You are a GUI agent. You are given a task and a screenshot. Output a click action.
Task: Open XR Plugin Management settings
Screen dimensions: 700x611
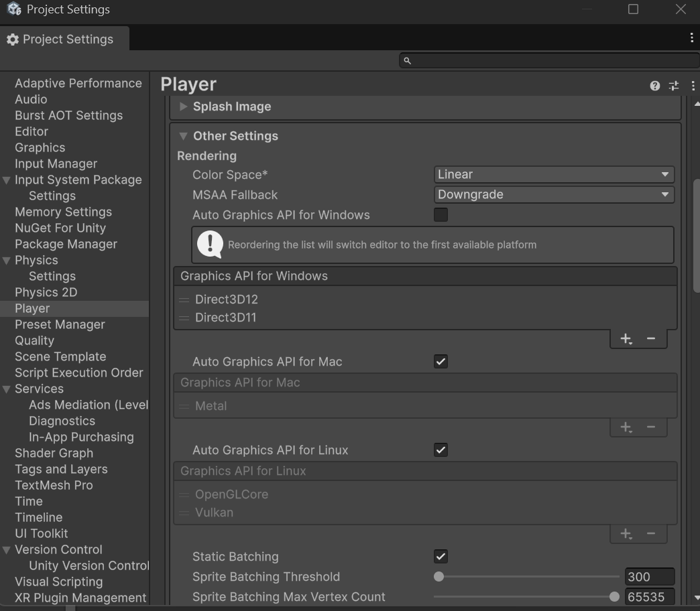point(80,598)
